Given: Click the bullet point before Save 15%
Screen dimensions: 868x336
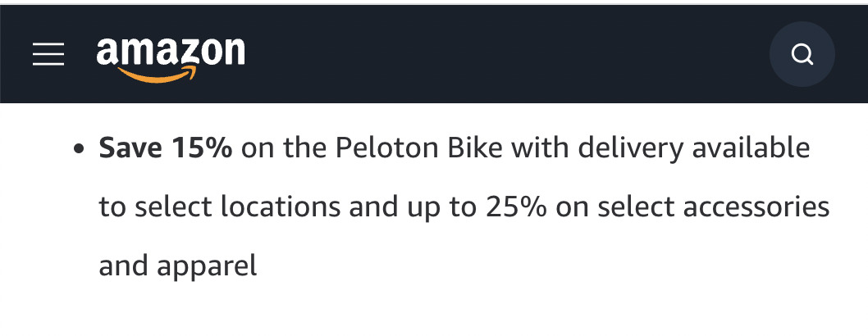Looking at the screenshot, I should pos(80,151).
